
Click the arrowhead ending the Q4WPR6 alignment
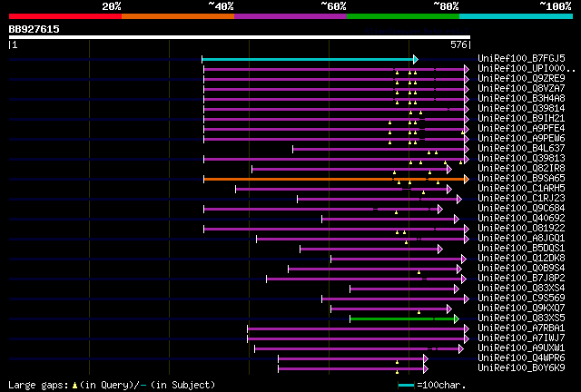pyautogui.click(x=426, y=358)
